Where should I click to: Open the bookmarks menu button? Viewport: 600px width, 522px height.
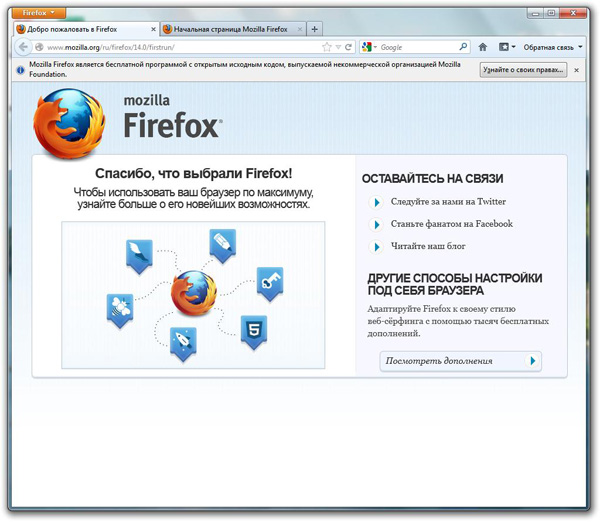(507, 47)
